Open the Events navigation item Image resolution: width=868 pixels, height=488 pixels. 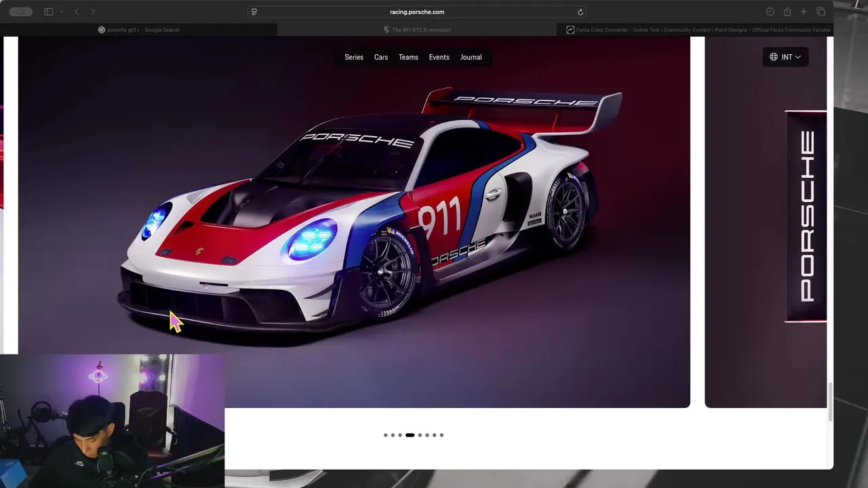tap(439, 57)
